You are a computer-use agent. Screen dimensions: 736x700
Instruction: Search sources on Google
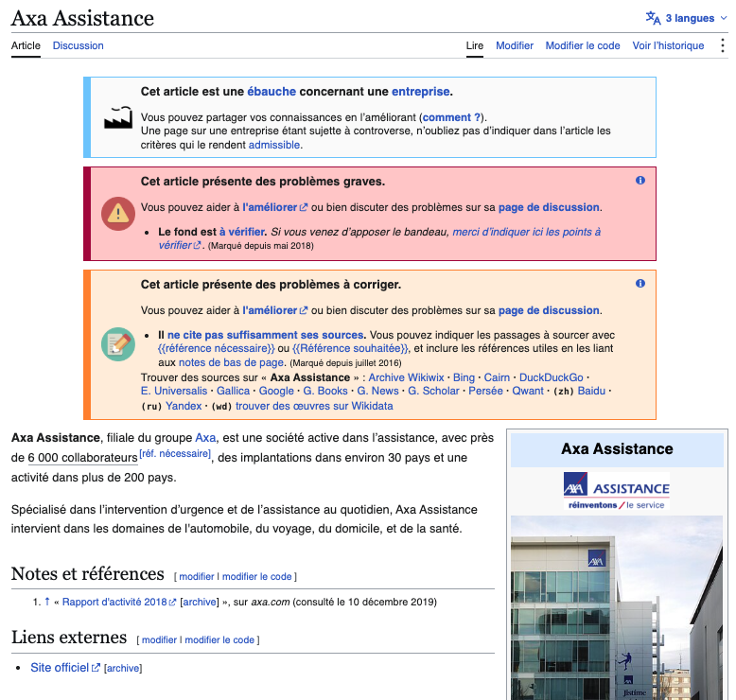276,391
